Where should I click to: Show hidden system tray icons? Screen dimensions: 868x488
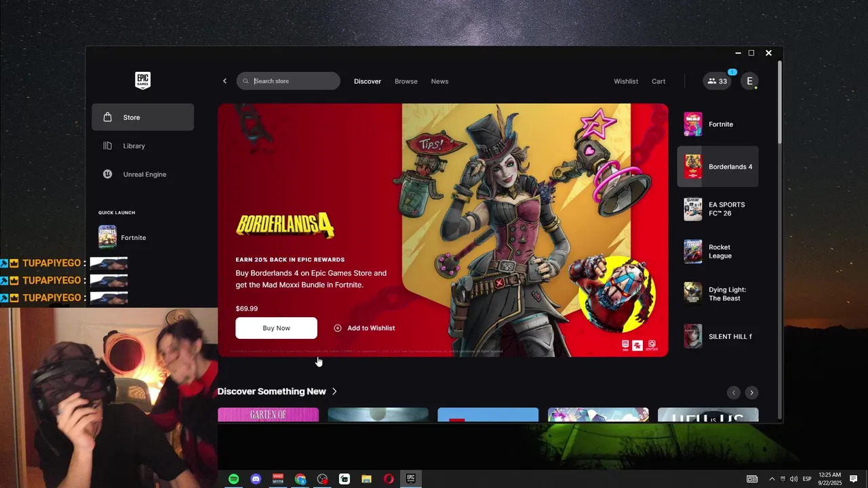pyautogui.click(x=772, y=479)
